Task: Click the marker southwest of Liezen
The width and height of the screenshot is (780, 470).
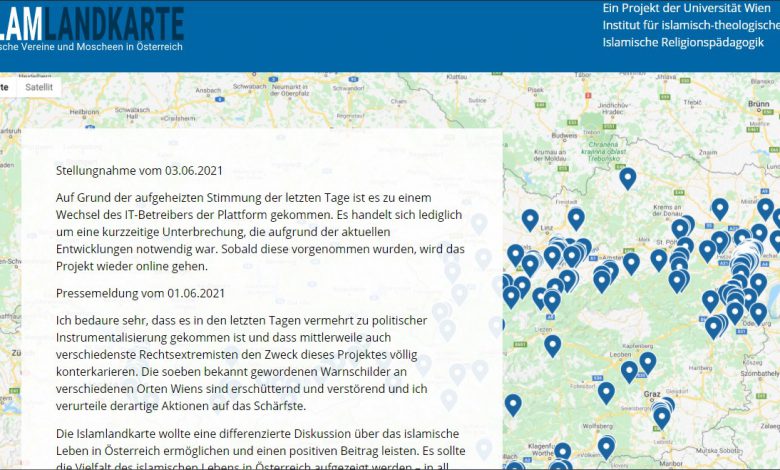Action: point(552,345)
